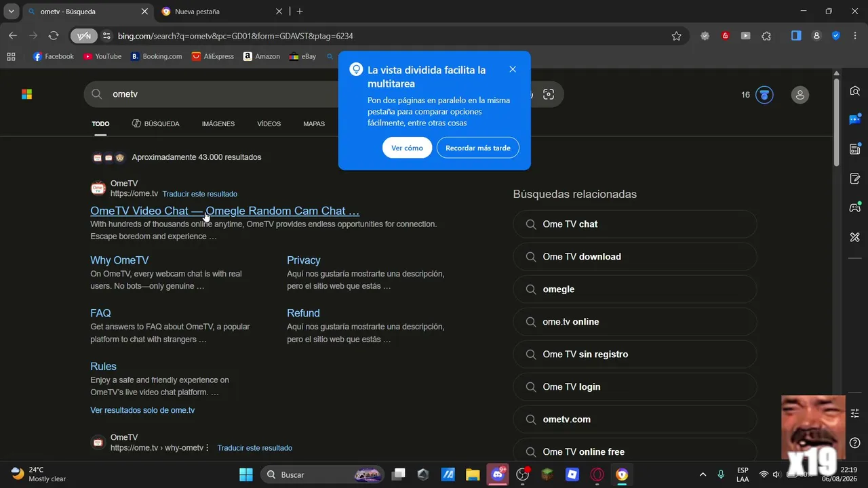868x488 pixels.
Task: Open the browser three-dot menu
Action: (855, 36)
